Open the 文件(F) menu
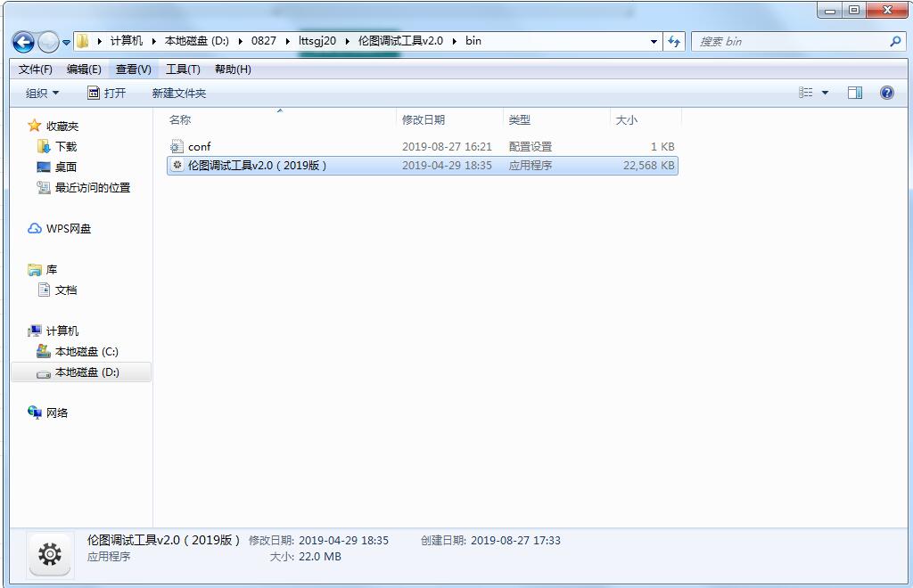Screen dimensions: 913x588 click(x=36, y=69)
